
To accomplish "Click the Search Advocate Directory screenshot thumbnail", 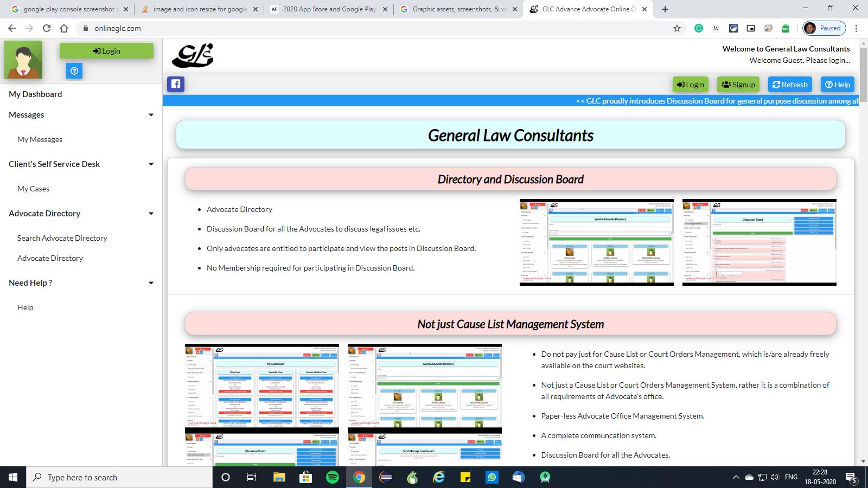I will click(x=597, y=242).
